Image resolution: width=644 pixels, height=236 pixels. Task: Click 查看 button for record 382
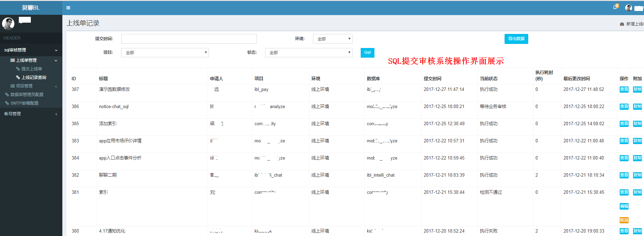tap(624, 175)
